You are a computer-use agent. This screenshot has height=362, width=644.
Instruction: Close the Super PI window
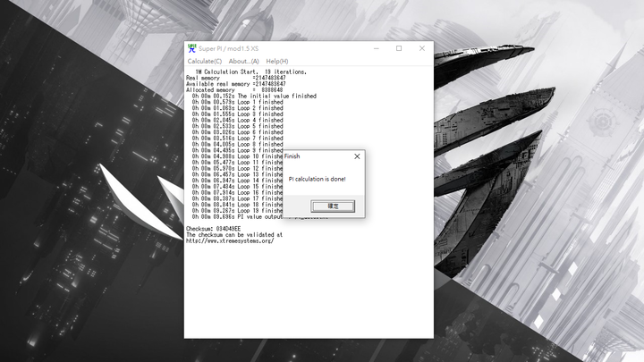click(x=422, y=48)
